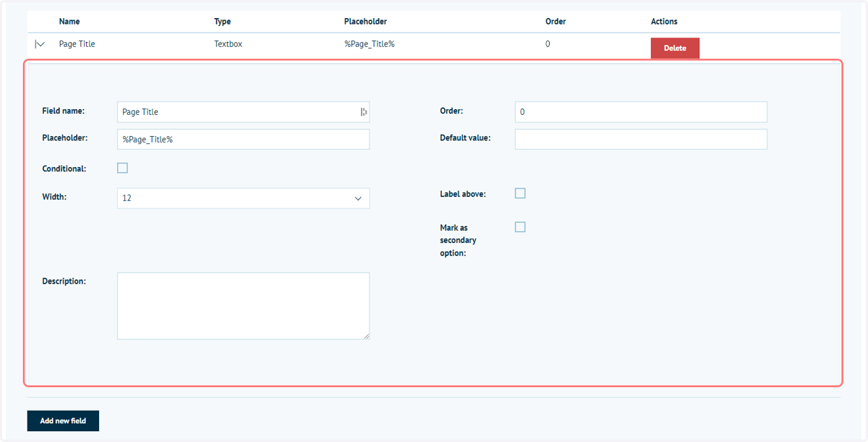Click the Textbox type cell
Viewport: 868px width, 442px height.
tap(229, 44)
